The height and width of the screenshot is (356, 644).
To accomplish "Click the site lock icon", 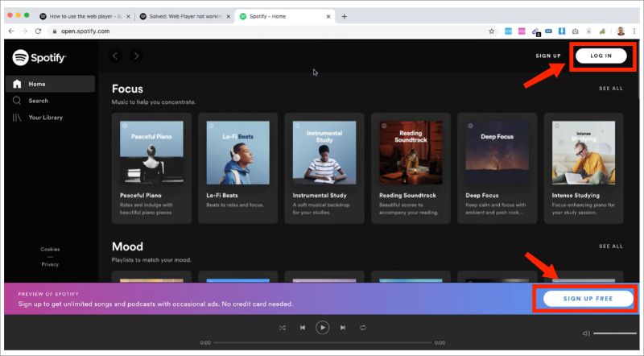I will 54,31.
